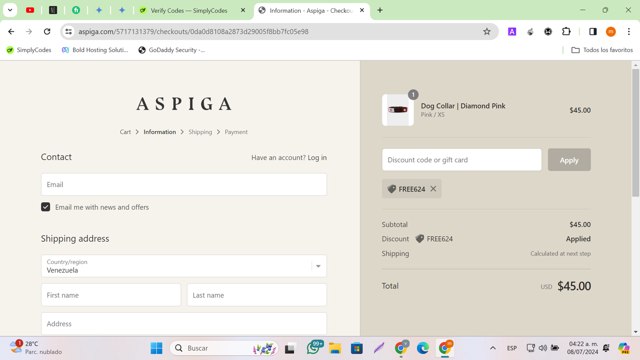Click the Log in link

point(317,158)
